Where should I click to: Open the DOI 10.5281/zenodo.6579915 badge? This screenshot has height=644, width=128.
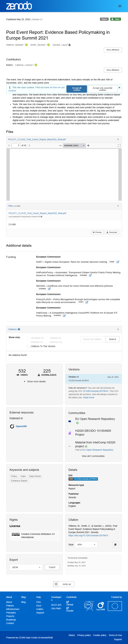point(83,479)
